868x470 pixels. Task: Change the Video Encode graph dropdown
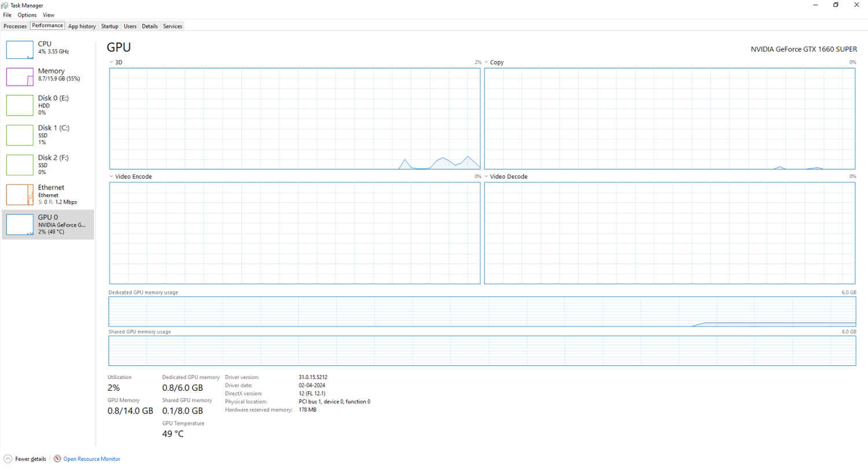(x=112, y=177)
